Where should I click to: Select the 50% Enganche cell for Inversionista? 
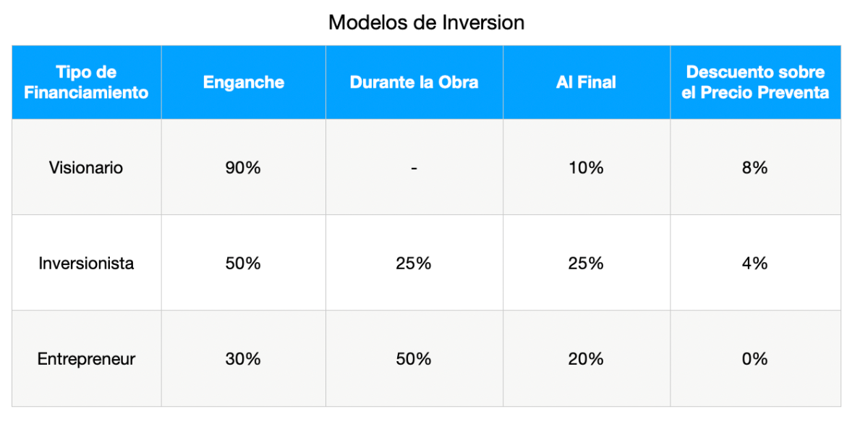[243, 263]
